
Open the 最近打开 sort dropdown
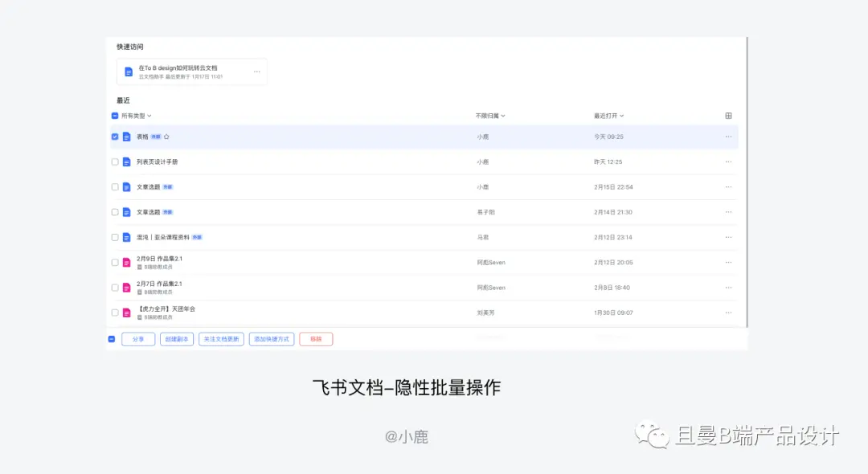(609, 116)
